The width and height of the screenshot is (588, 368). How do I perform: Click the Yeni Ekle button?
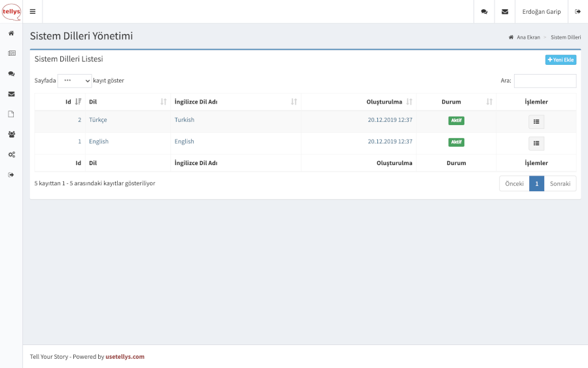[x=561, y=60]
